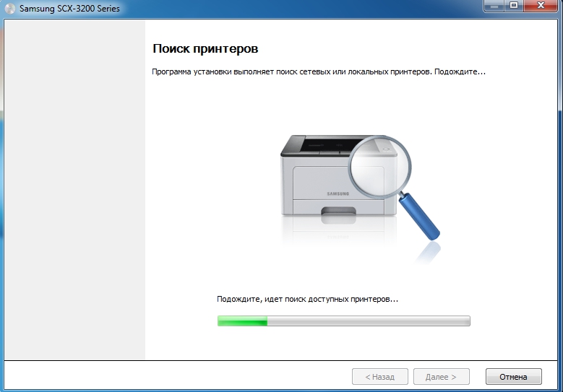Click the disabled Назад button

(x=380, y=377)
